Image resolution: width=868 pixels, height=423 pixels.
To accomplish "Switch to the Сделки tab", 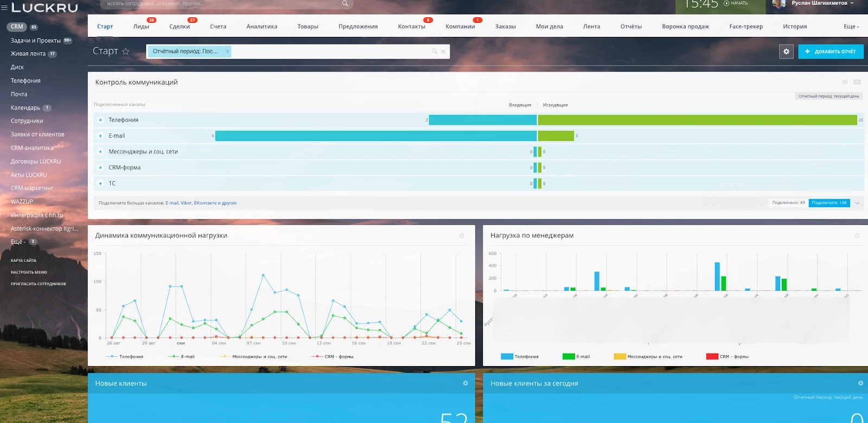I will [180, 27].
